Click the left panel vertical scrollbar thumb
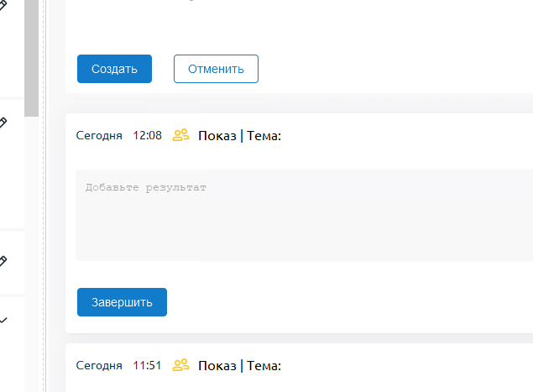This screenshot has height=392, width=533. coord(31,59)
